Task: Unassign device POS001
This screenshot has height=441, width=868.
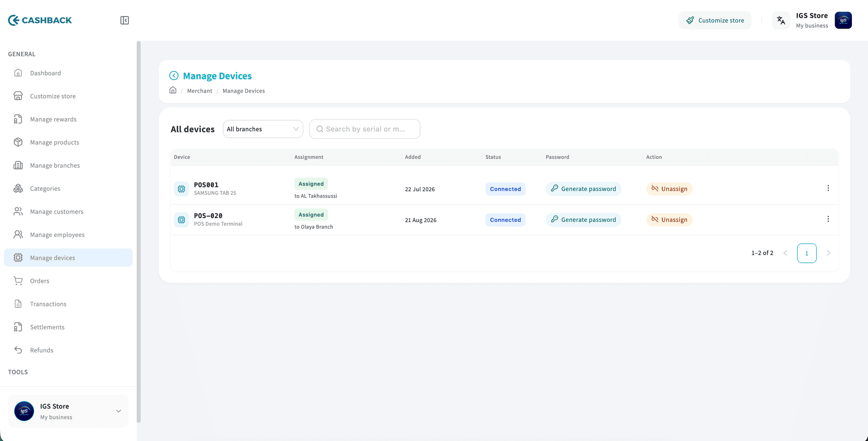Action: click(x=669, y=189)
